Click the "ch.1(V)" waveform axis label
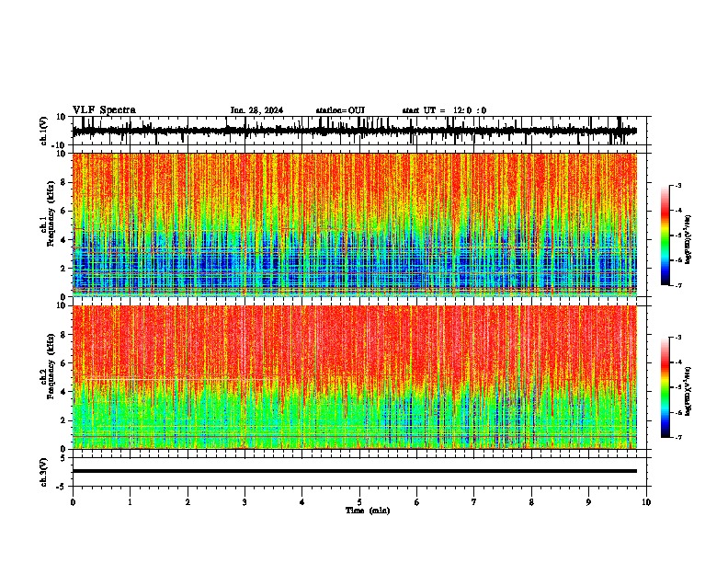Image resolution: width=728 pixels, height=563 pixels. pyautogui.click(x=44, y=131)
